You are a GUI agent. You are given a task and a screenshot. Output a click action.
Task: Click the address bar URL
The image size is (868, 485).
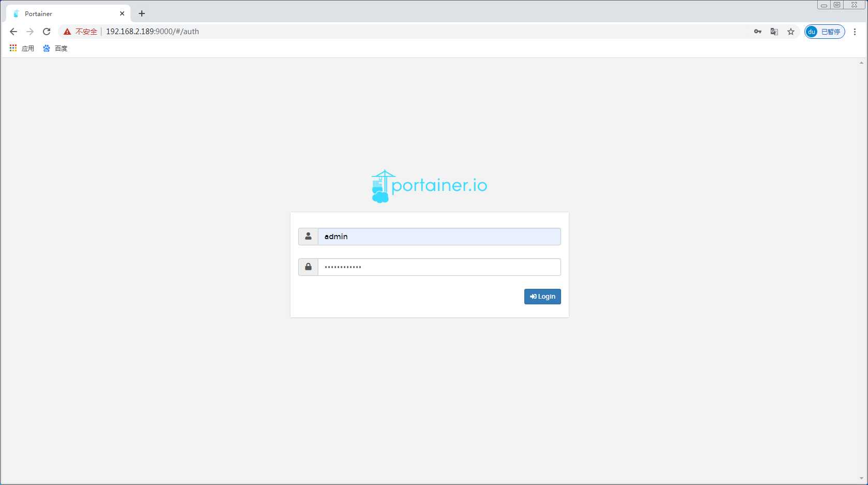153,32
